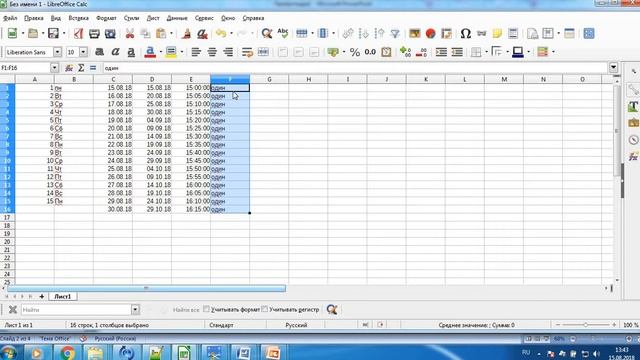The image size is (640, 360).
Task: Expand the formula bar input line
Action: [x=613, y=68]
